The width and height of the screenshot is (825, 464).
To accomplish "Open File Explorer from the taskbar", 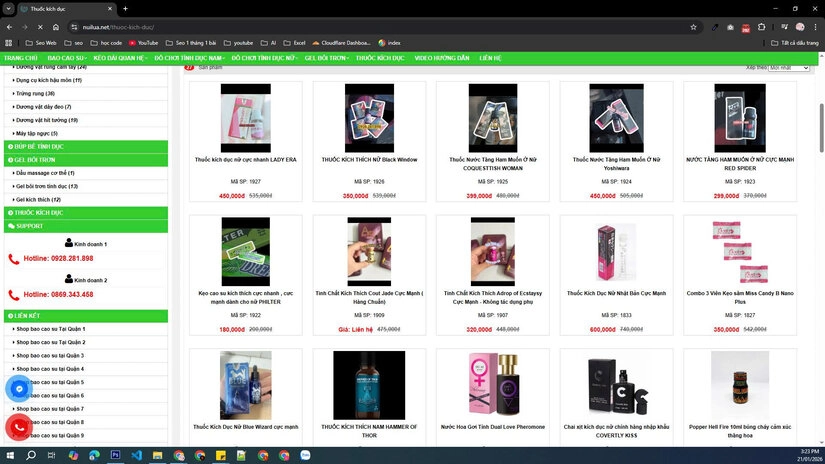I will [157, 455].
